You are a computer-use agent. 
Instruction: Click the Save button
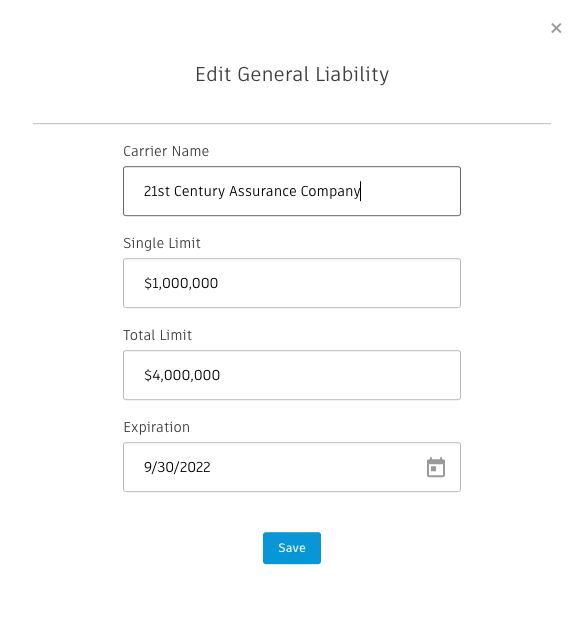292,548
